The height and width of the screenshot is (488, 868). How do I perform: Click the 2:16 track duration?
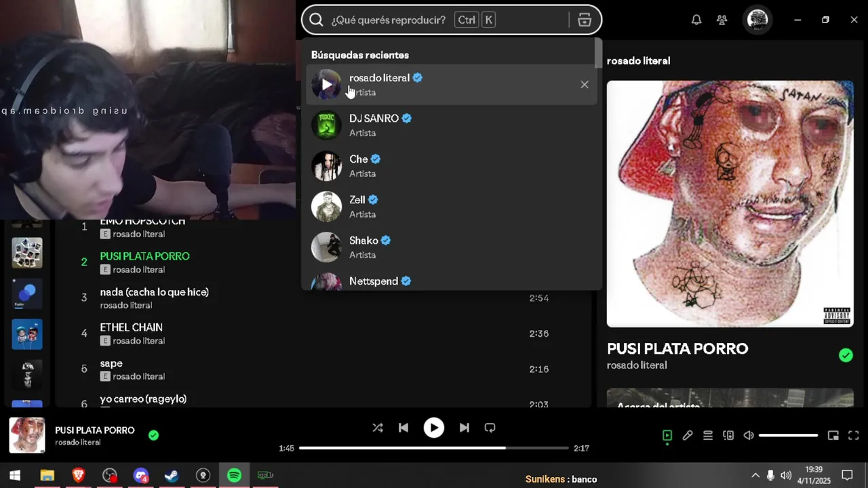[539, 369]
